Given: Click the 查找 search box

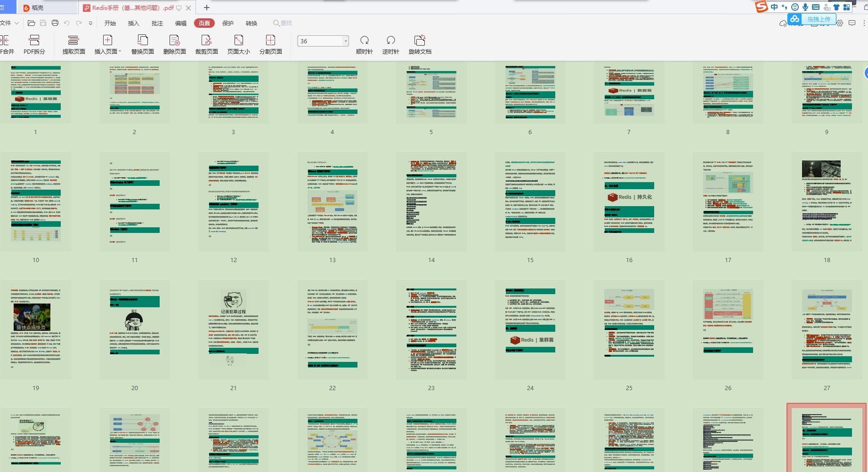Looking at the screenshot, I should (283, 23).
